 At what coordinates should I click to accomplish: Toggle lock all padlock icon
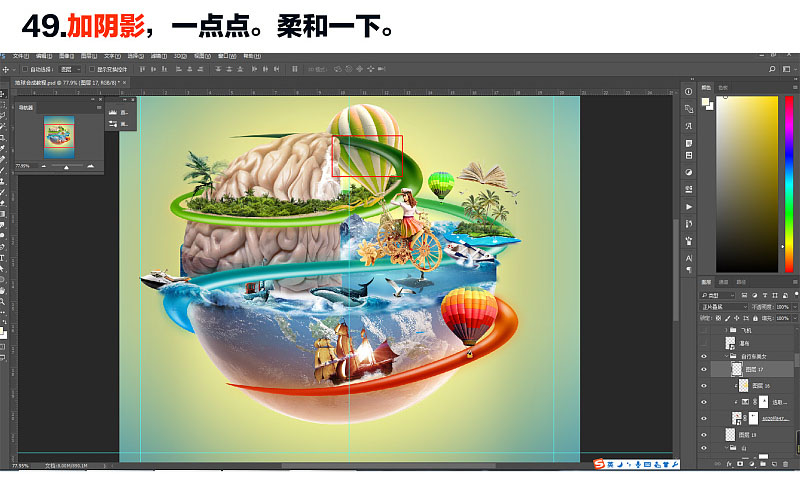(x=755, y=318)
